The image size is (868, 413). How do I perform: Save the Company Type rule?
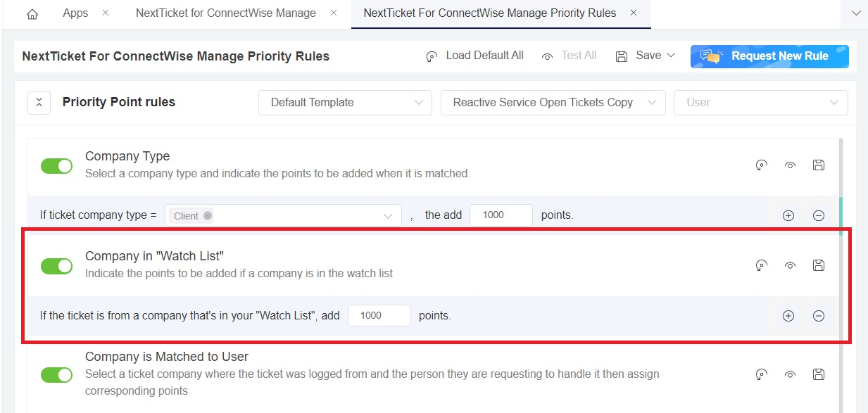coord(819,165)
